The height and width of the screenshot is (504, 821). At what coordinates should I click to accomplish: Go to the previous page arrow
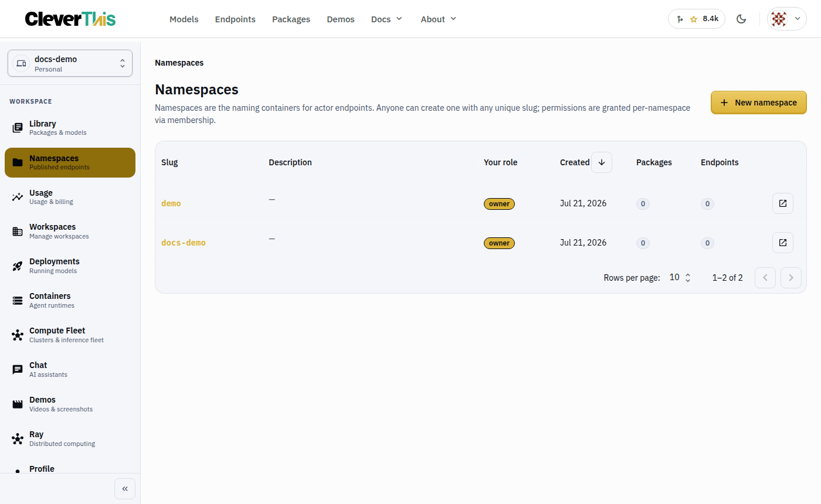tap(765, 278)
